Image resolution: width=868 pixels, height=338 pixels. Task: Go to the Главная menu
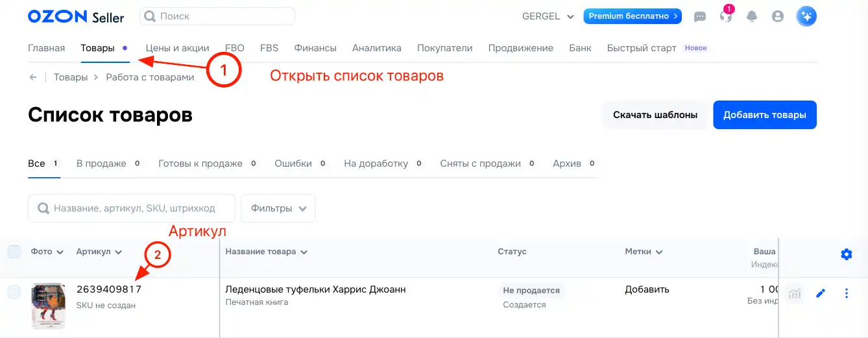point(47,48)
